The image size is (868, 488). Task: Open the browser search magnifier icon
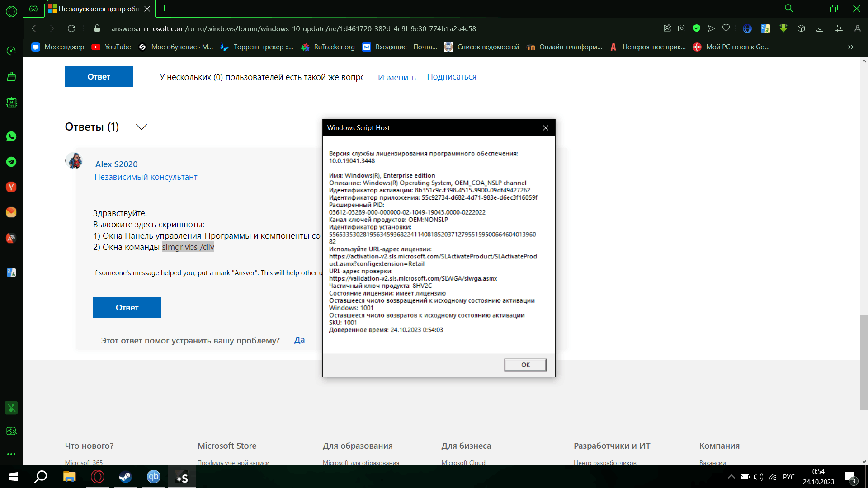[789, 9]
